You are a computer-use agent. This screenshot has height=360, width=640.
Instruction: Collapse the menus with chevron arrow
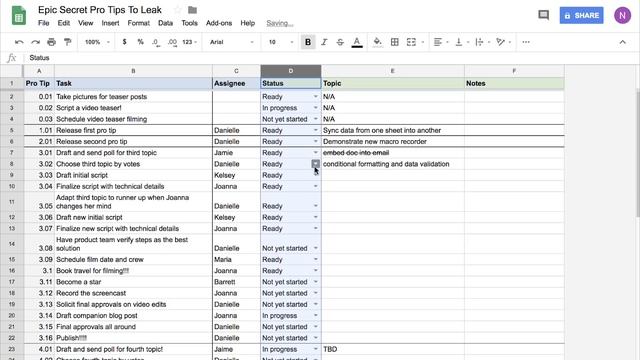click(622, 42)
